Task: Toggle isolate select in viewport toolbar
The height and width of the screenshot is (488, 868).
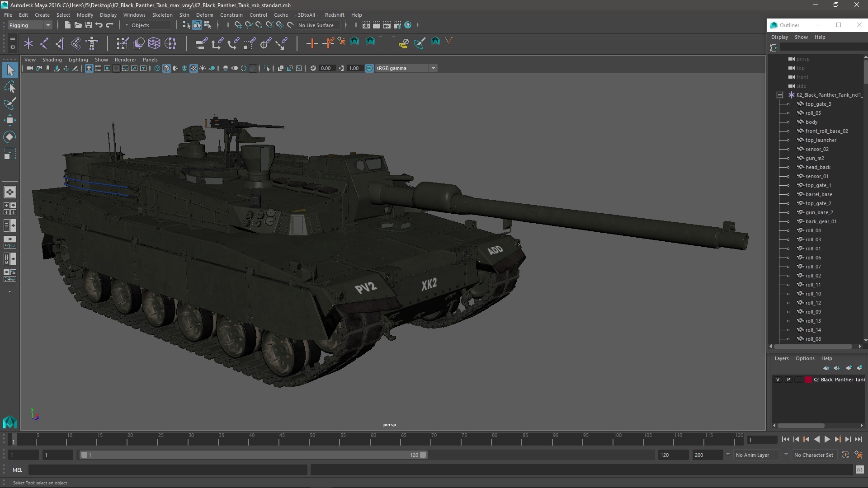Action: 267,68
